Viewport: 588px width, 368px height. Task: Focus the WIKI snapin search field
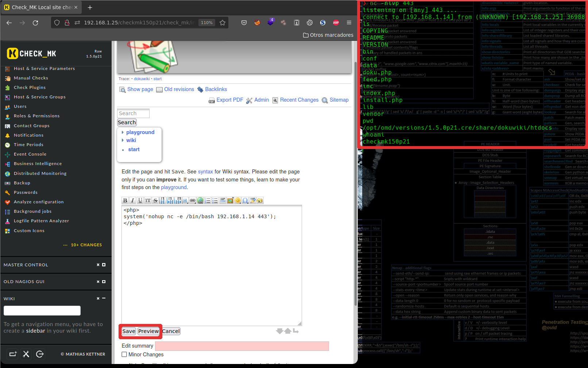pos(42,310)
